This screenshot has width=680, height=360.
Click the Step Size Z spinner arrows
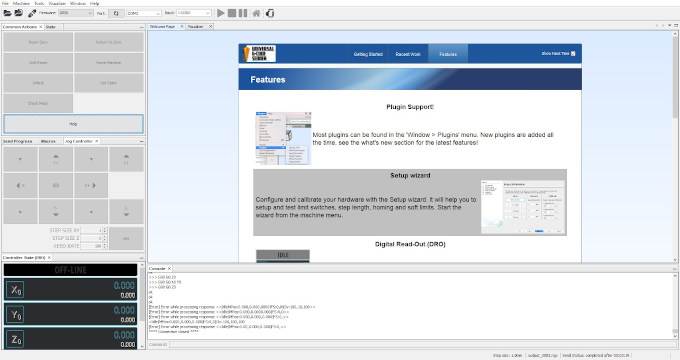point(105,238)
